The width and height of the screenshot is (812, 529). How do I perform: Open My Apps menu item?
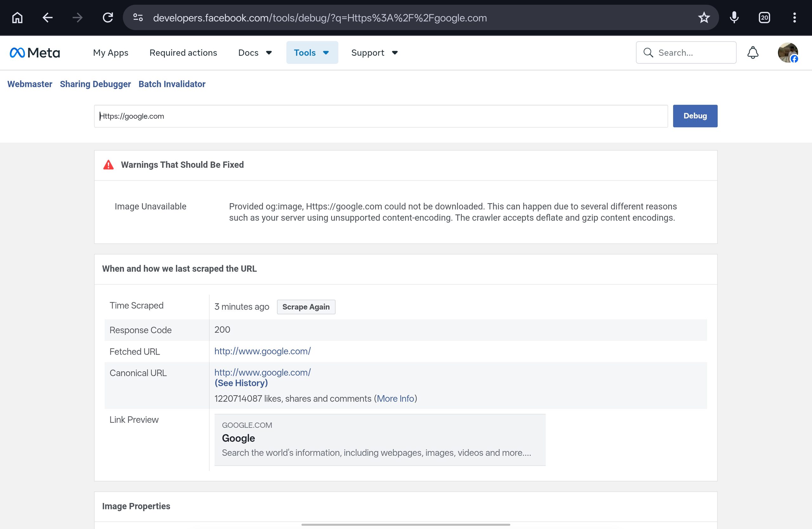point(111,53)
